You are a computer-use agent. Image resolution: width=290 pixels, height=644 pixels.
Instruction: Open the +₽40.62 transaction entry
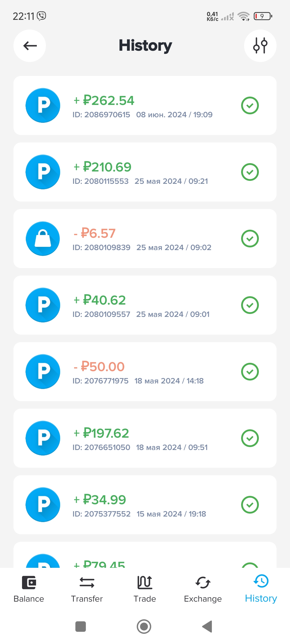pyautogui.click(x=145, y=305)
